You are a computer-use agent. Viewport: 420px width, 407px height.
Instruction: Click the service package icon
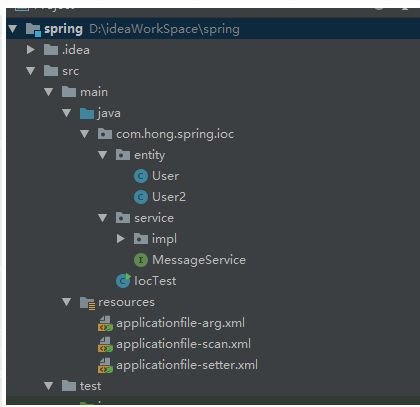tap(123, 218)
